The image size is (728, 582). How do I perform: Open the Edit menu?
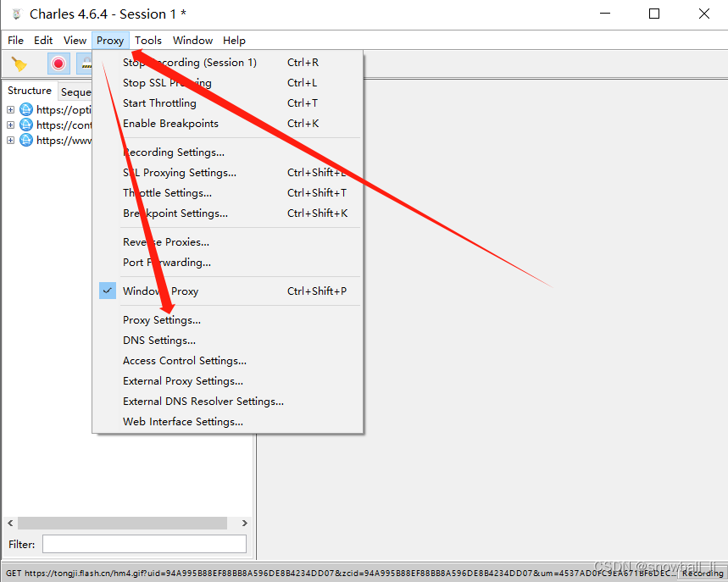(43, 41)
